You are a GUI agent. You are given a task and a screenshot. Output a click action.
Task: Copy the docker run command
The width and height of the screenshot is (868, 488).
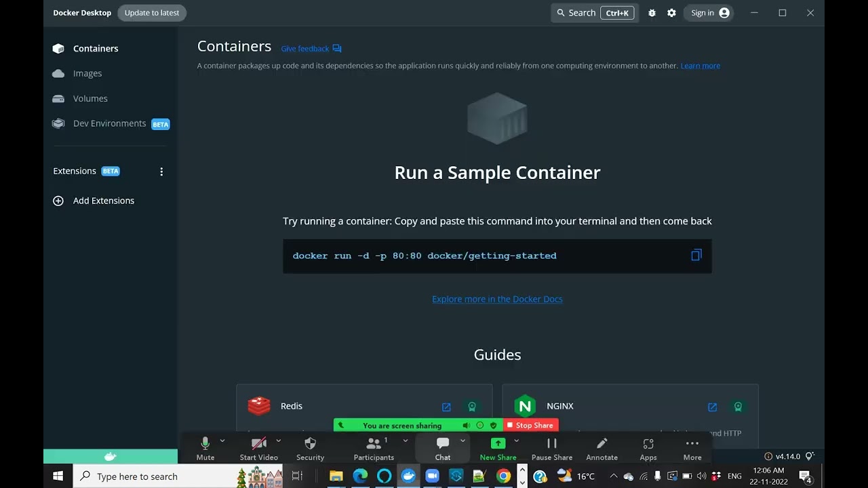coord(696,256)
